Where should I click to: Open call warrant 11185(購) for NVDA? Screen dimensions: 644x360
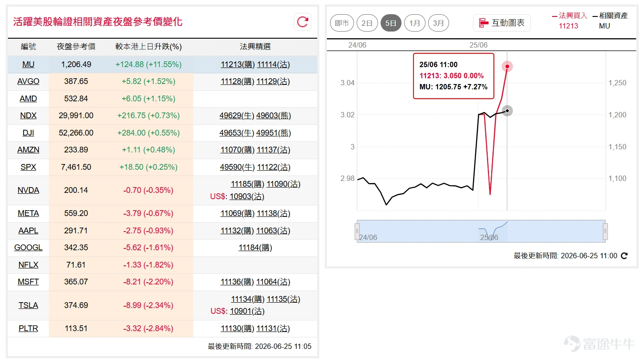point(248,184)
